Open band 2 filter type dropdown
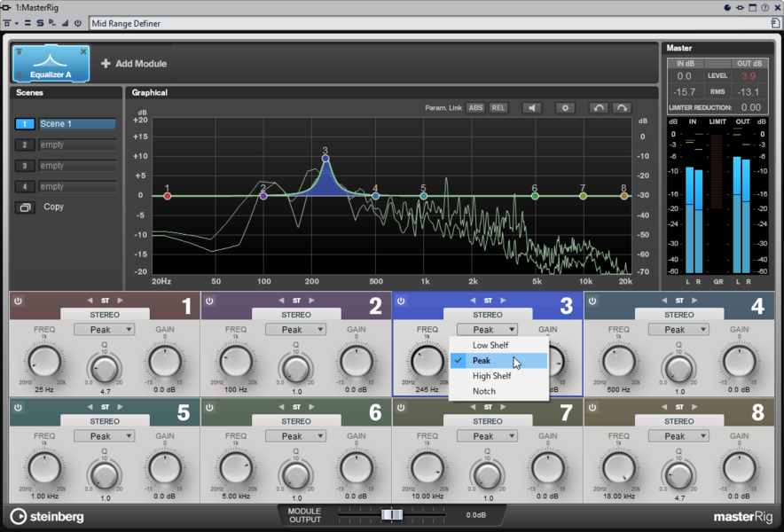This screenshot has height=532, width=784. [x=295, y=330]
